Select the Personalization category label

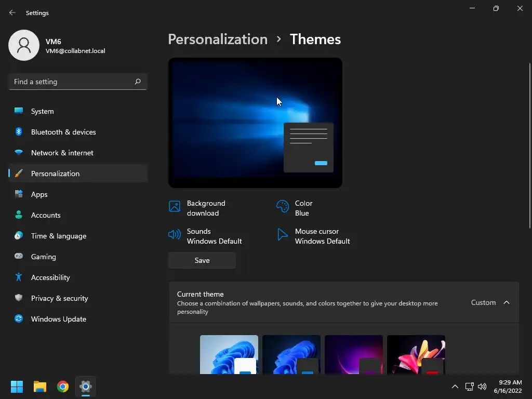pyautogui.click(x=55, y=174)
